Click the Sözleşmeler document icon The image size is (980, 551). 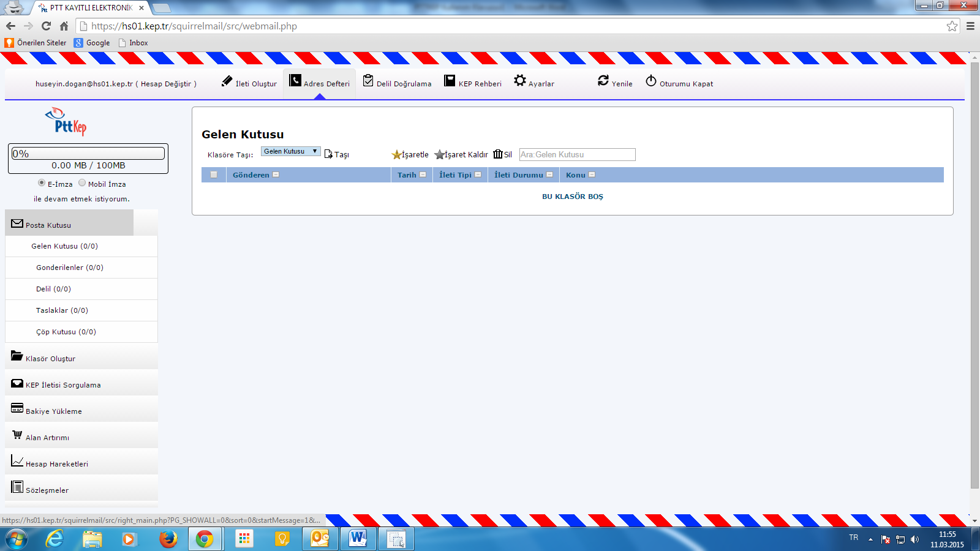coord(17,487)
